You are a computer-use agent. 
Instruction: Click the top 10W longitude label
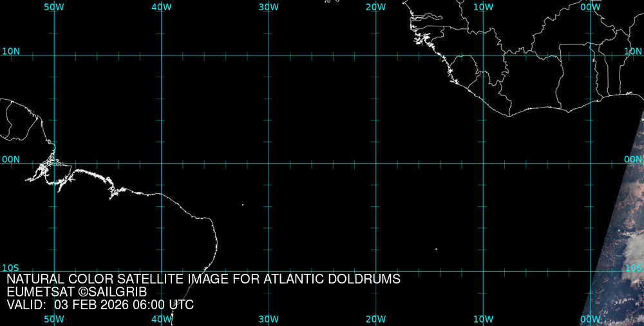click(x=483, y=6)
